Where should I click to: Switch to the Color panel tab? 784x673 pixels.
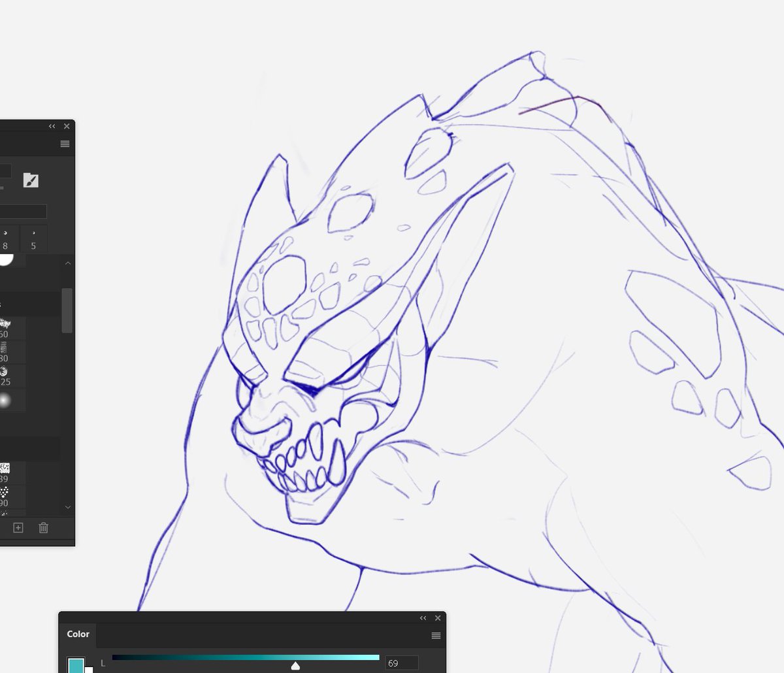pos(78,634)
